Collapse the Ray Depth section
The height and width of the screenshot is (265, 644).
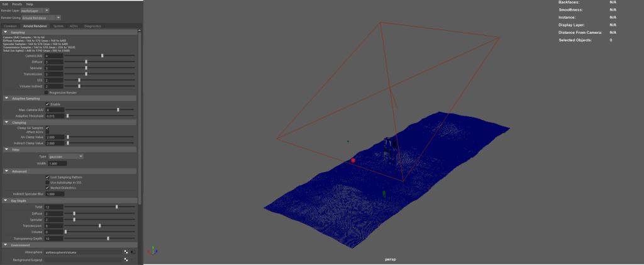pyautogui.click(x=6, y=200)
